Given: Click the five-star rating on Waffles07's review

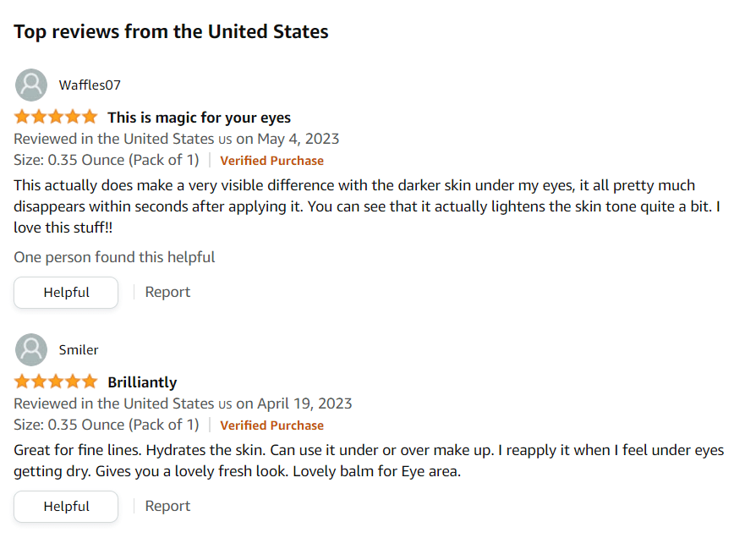Looking at the screenshot, I should tap(56, 117).
